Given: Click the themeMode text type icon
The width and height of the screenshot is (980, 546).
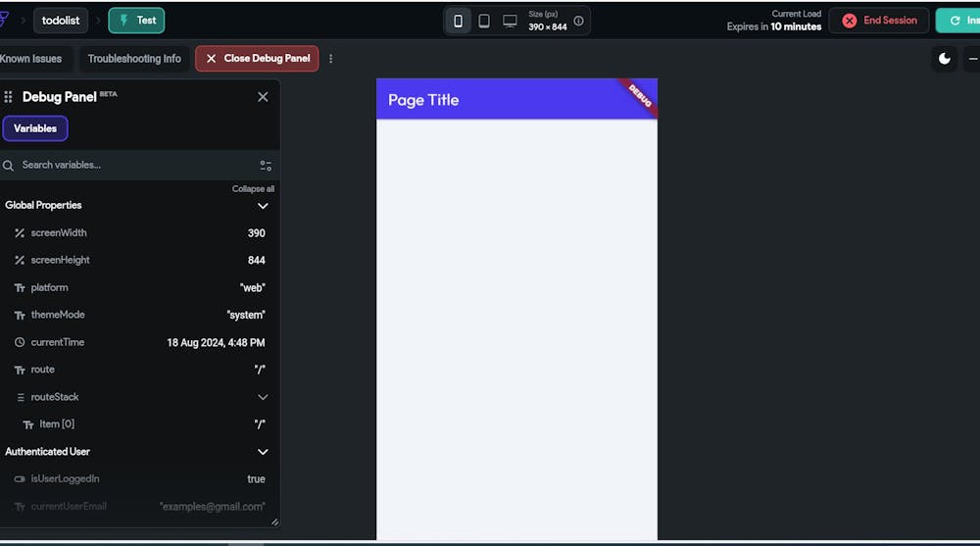Looking at the screenshot, I should click(x=20, y=316).
